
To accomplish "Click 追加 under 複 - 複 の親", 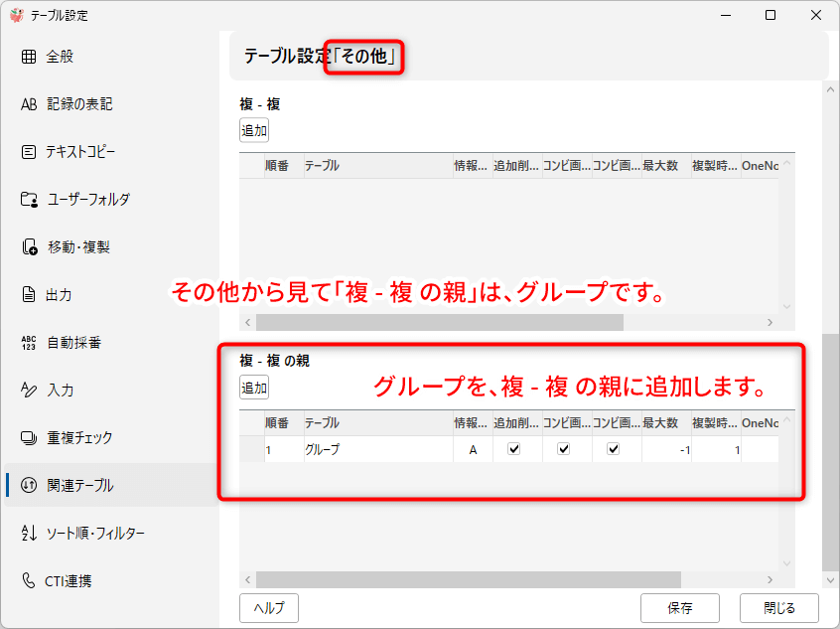I will coord(254,388).
